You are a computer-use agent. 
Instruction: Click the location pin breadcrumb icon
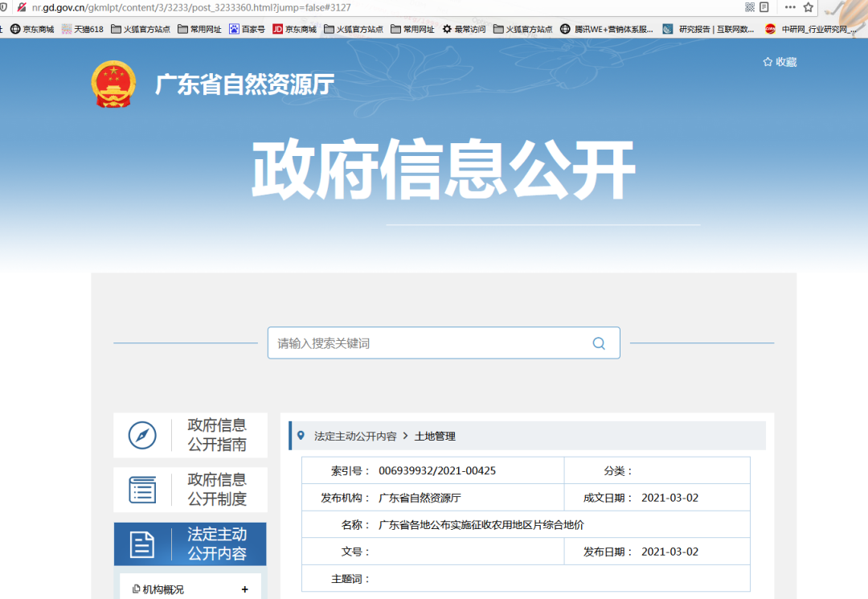[301, 436]
